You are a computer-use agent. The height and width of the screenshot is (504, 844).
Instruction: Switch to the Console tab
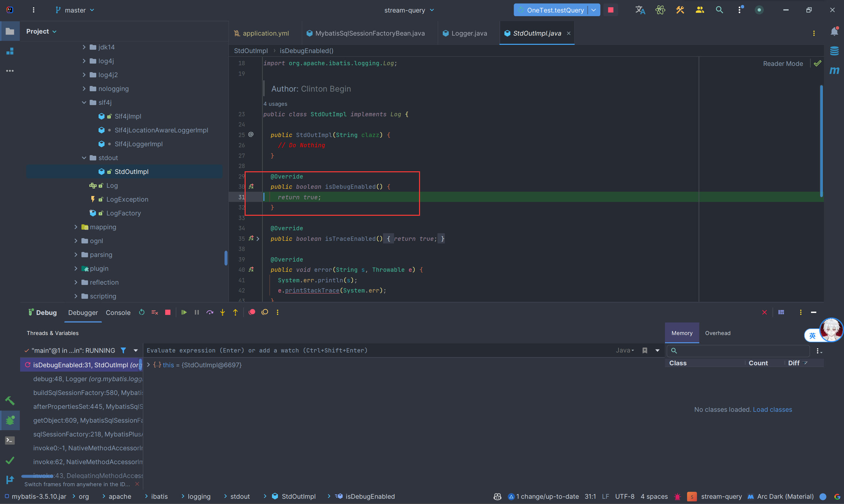(x=118, y=313)
